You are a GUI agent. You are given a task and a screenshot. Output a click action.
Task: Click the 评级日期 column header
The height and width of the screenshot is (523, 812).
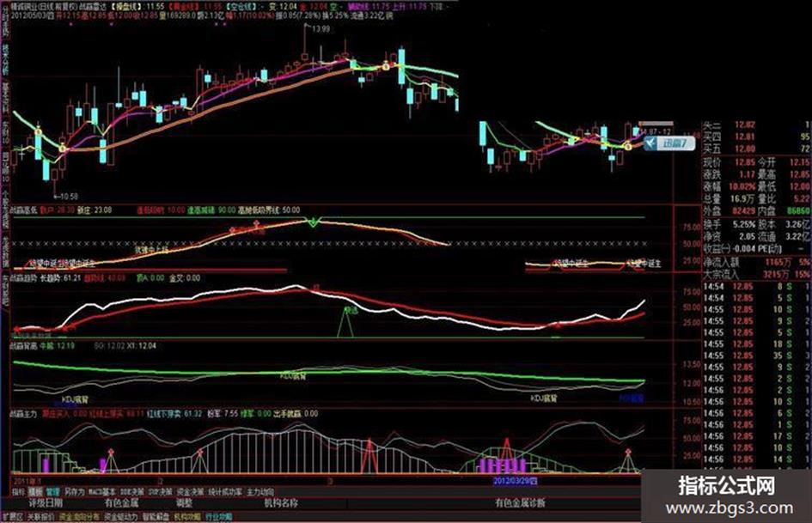tap(46, 502)
